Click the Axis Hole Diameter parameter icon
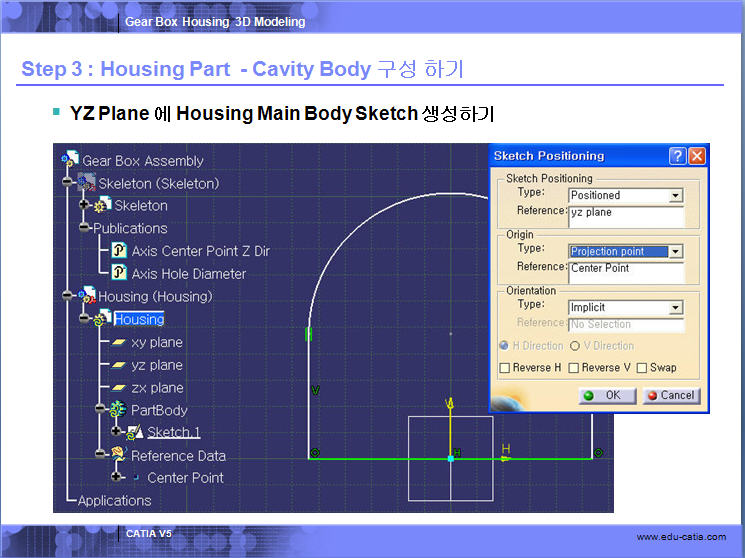Screen dimensions: 745x558 pos(119,273)
